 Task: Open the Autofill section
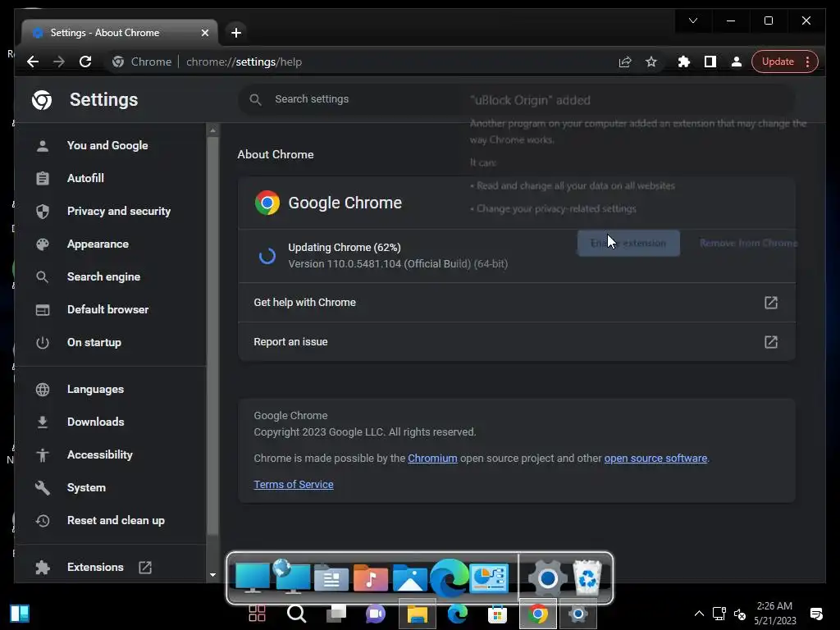click(x=85, y=178)
